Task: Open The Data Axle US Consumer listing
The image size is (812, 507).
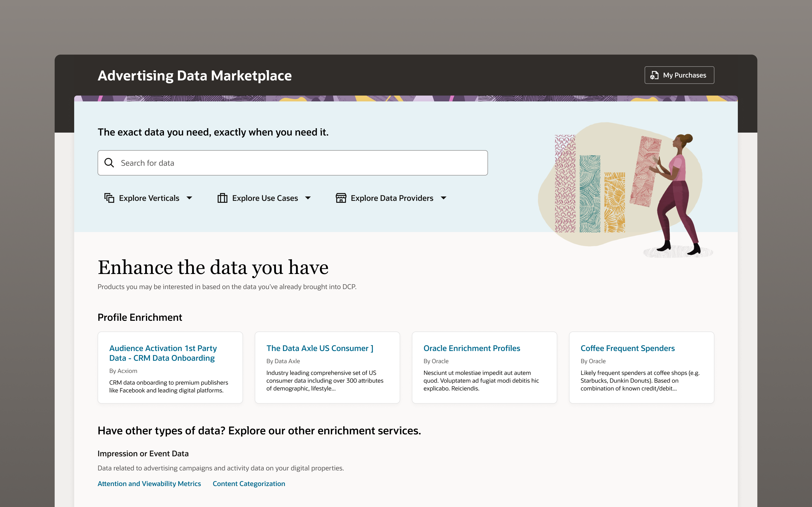Action: [x=319, y=348]
